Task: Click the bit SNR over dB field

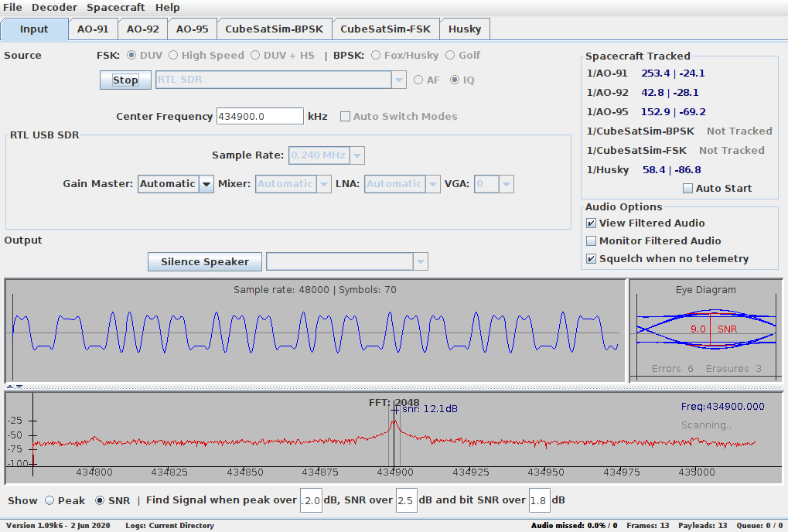Action: click(x=539, y=500)
